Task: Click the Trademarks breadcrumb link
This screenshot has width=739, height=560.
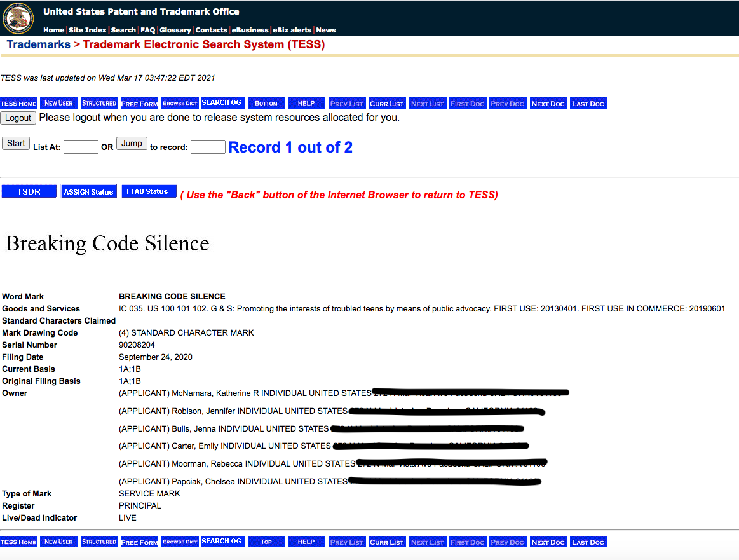Action: tap(38, 44)
